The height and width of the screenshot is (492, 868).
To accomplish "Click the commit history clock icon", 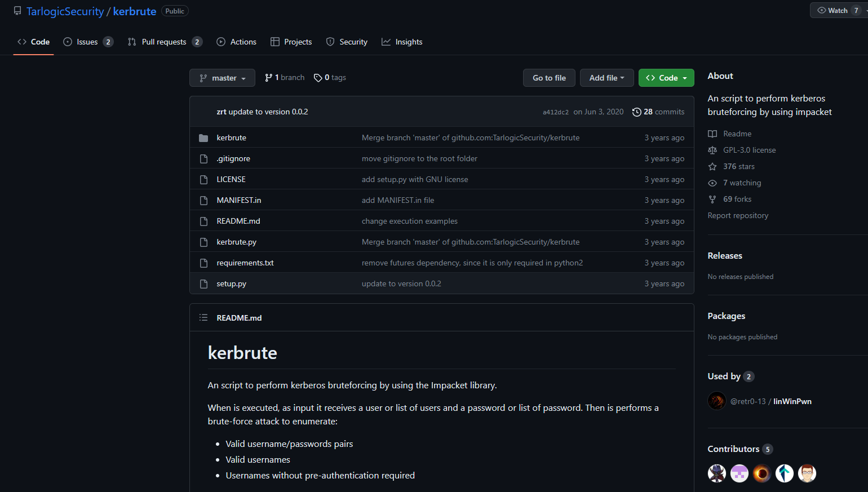I will [637, 112].
